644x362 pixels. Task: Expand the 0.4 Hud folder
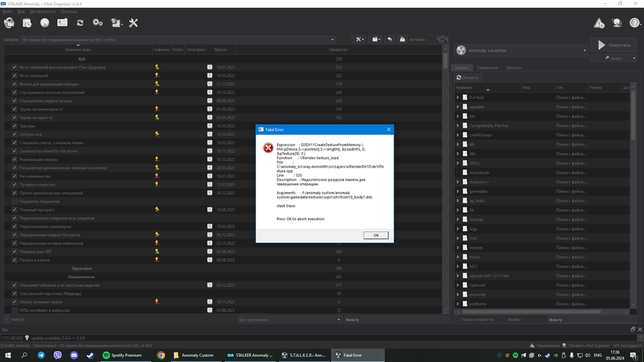click(458, 97)
